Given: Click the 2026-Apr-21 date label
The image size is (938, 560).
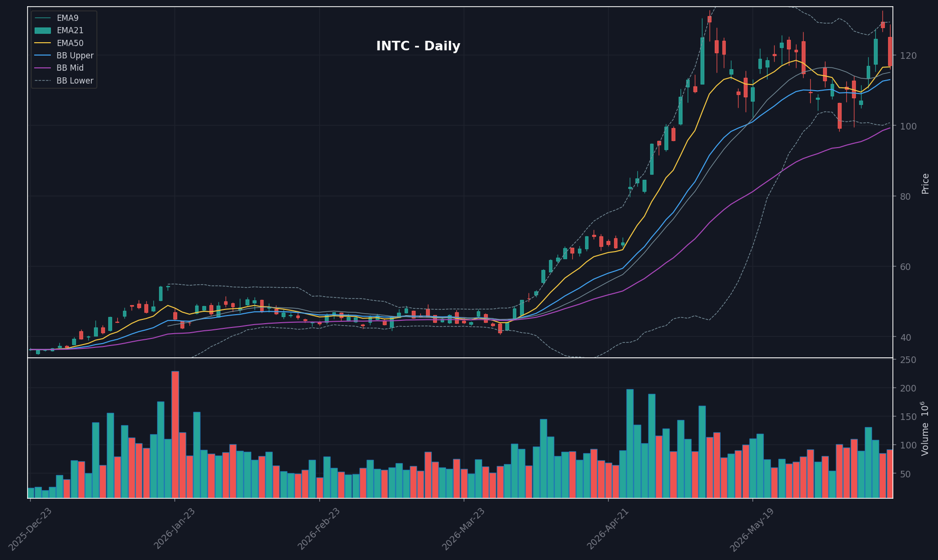Looking at the screenshot, I should click(608, 528).
